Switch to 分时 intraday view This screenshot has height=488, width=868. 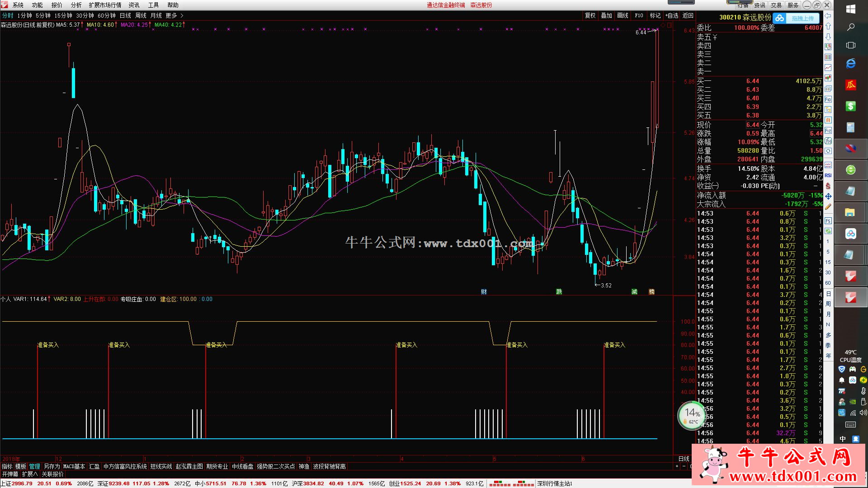click(x=8, y=15)
